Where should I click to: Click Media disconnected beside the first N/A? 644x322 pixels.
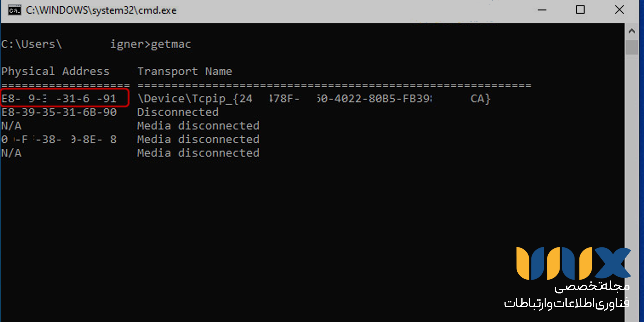coord(198,126)
